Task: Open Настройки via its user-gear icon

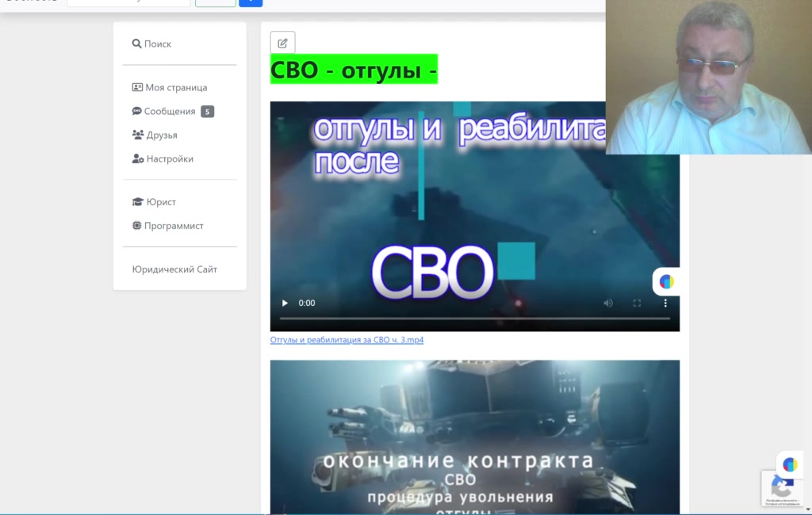Action: tap(138, 158)
